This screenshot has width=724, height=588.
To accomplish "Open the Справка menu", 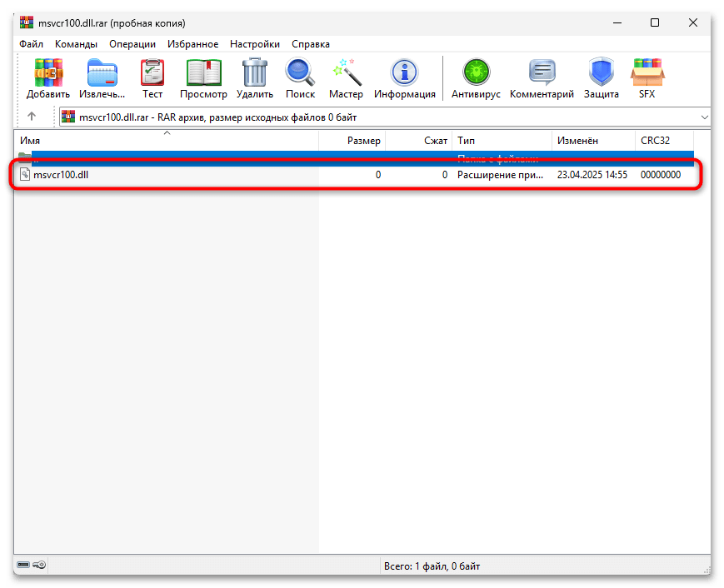I will click(x=310, y=44).
